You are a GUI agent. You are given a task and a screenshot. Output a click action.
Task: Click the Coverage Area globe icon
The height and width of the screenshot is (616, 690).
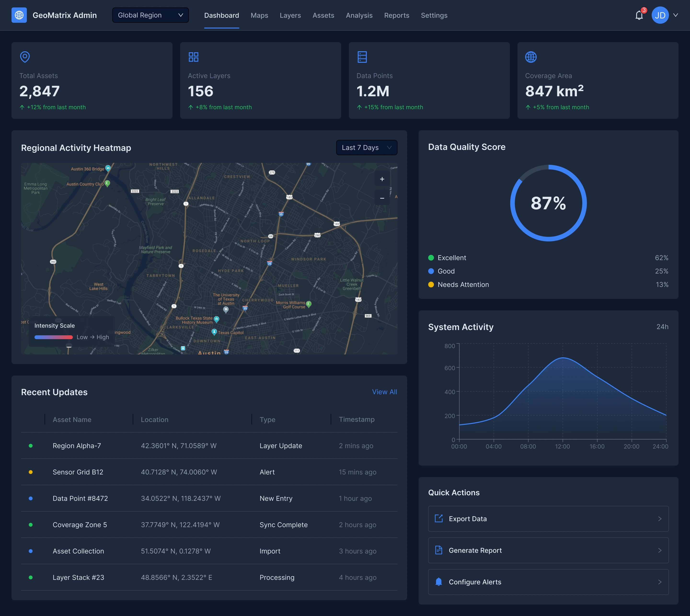coord(530,57)
